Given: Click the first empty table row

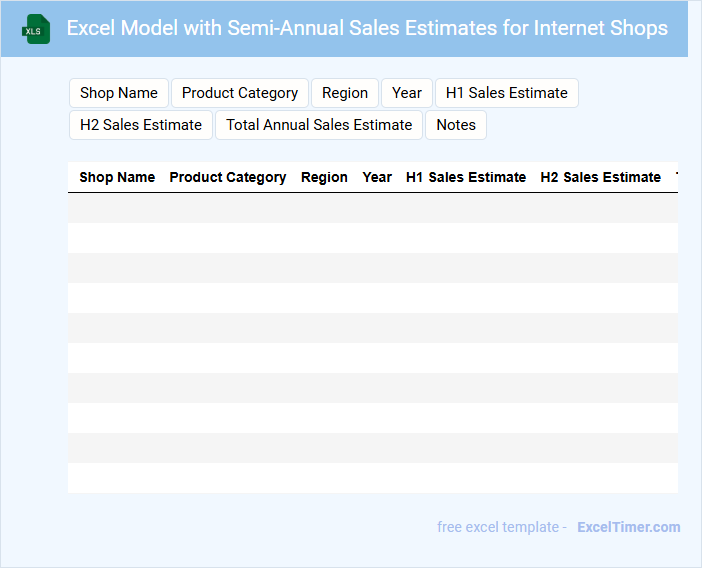Looking at the screenshot, I should pos(372,208).
